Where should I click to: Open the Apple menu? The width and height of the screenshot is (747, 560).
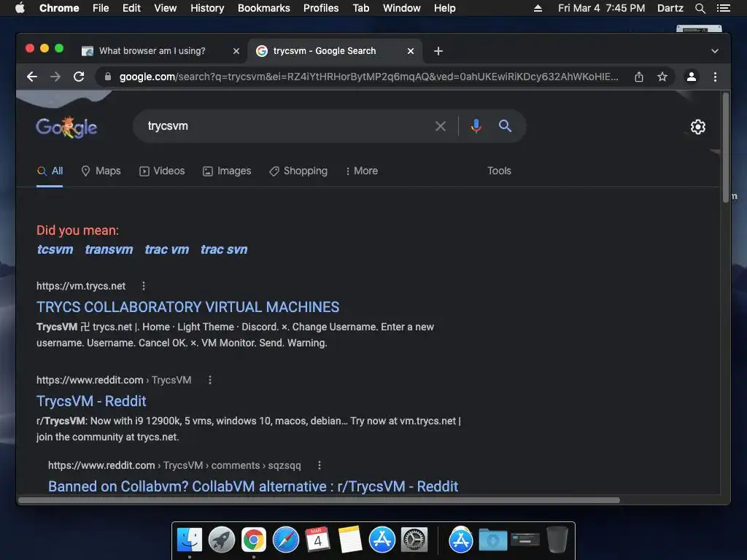pos(20,8)
